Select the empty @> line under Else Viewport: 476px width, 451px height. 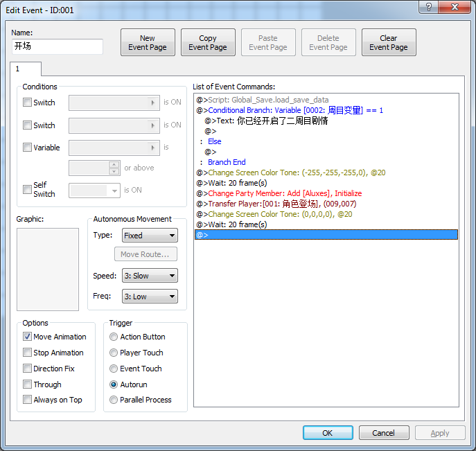point(326,152)
